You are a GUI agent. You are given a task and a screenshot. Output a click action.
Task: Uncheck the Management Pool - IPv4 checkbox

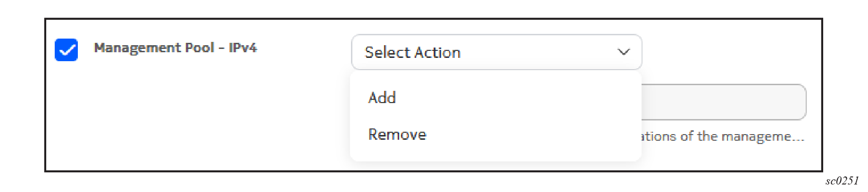pyautogui.click(x=66, y=50)
